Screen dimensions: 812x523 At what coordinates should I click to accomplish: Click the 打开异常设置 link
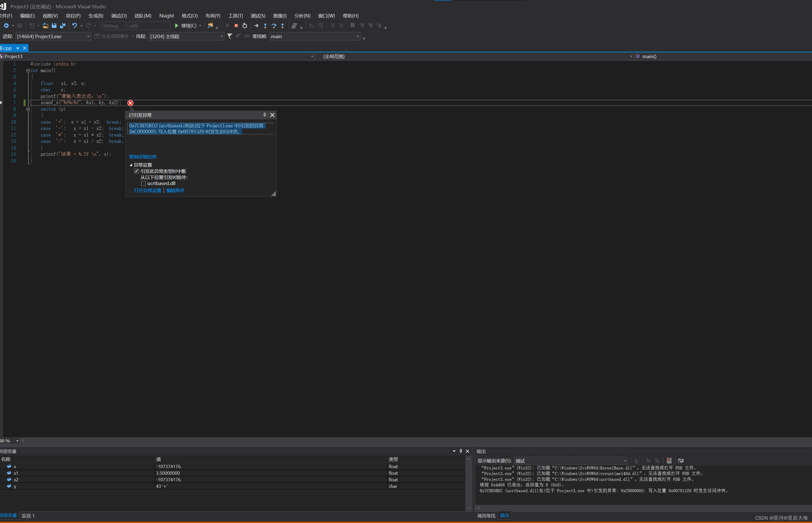click(147, 191)
